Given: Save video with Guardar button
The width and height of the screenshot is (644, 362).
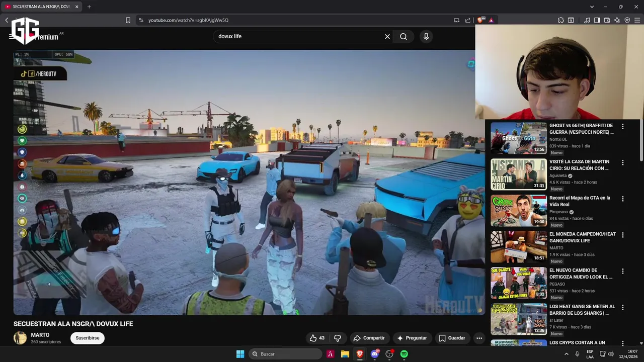Looking at the screenshot, I should (x=452, y=338).
